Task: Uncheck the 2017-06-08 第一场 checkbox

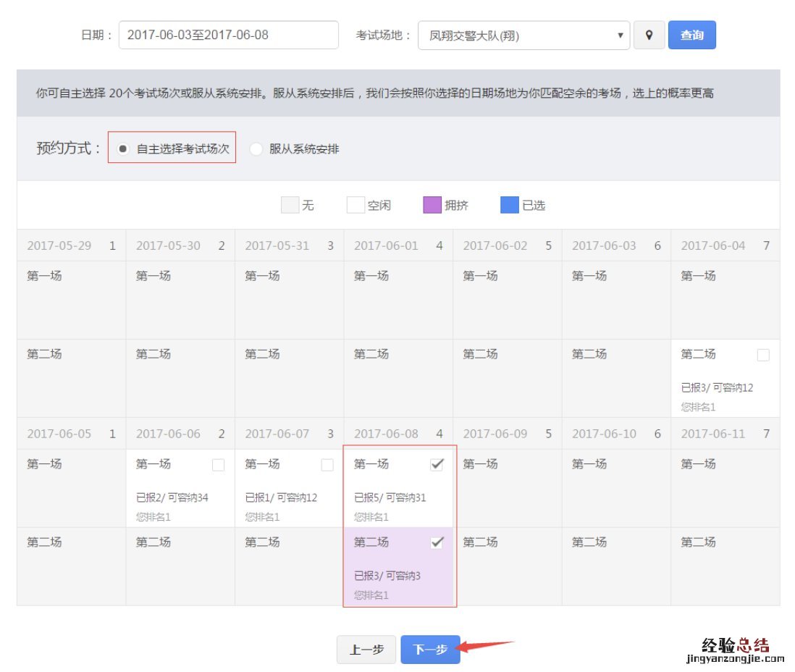Action: 437,465
